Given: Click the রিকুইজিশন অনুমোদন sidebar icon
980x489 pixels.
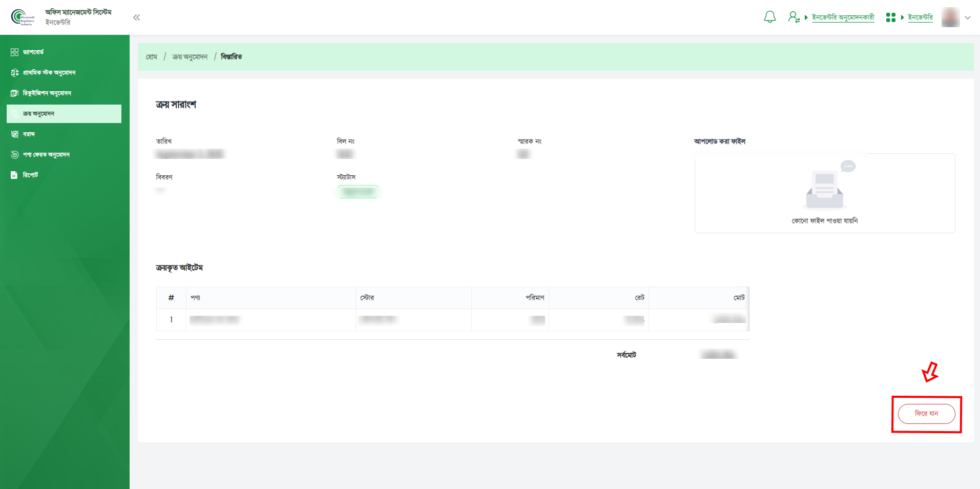Looking at the screenshot, I should (14, 93).
